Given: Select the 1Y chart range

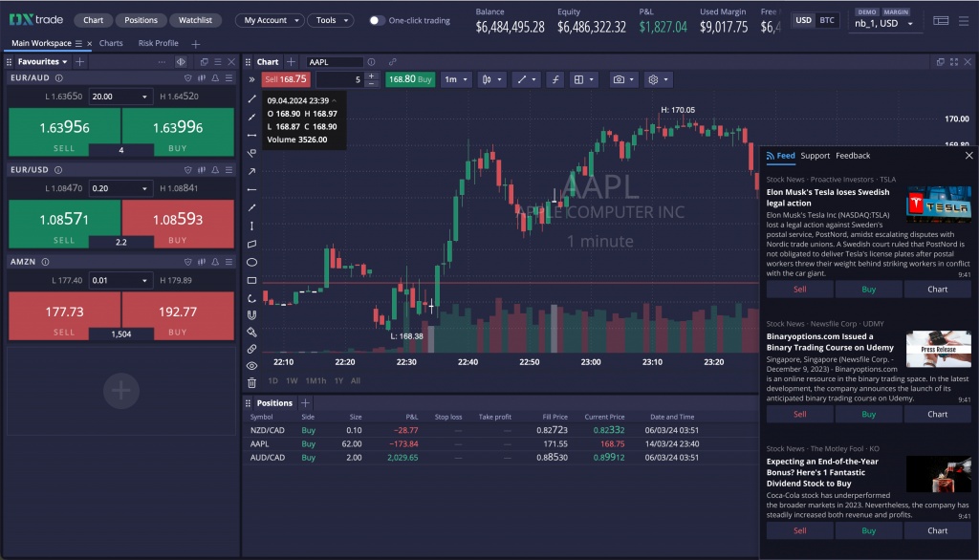Looking at the screenshot, I should (x=338, y=381).
